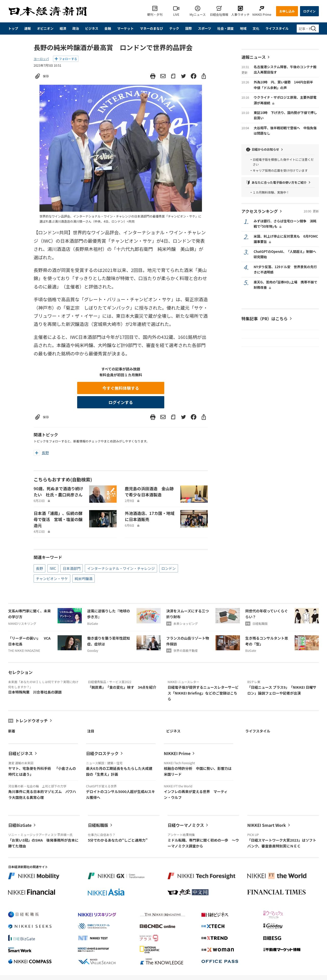Click the search magnifier icon
The image size is (327, 980).
point(314,28)
